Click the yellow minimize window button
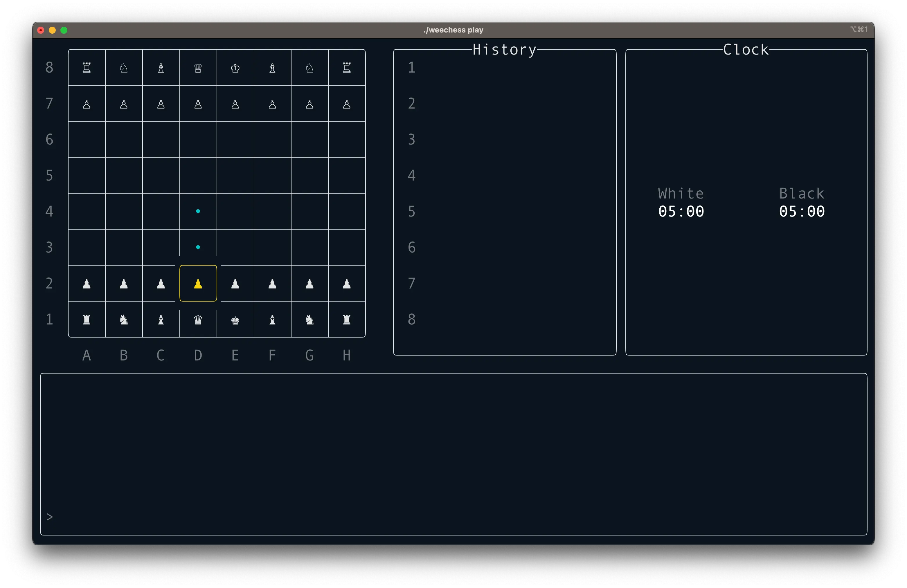 [x=52, y=30]
